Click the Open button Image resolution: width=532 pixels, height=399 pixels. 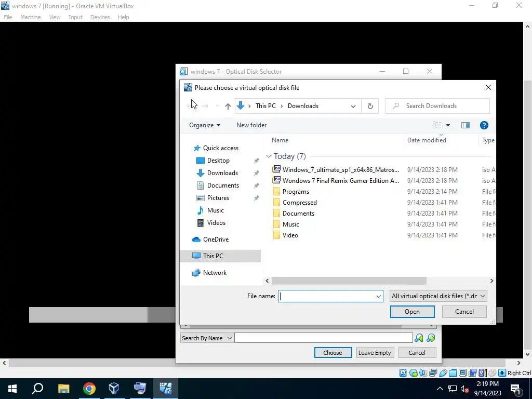(x=412, y=312)
